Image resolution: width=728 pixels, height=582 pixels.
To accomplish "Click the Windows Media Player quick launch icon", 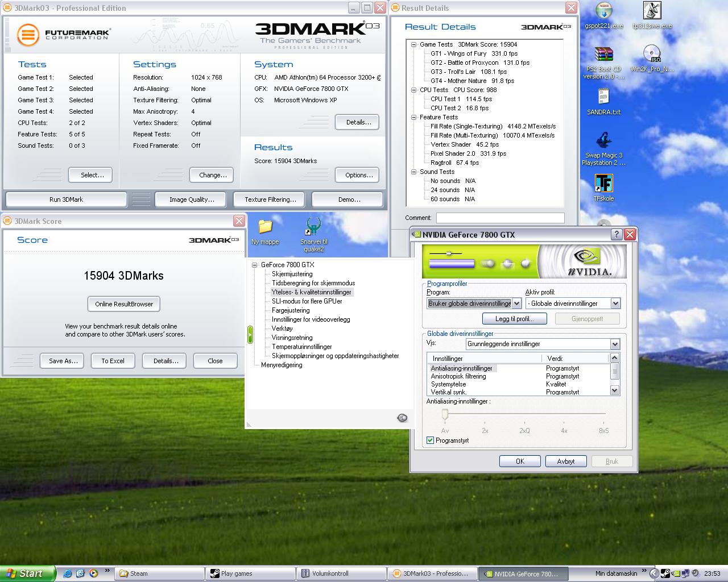I will pos(93,573).
